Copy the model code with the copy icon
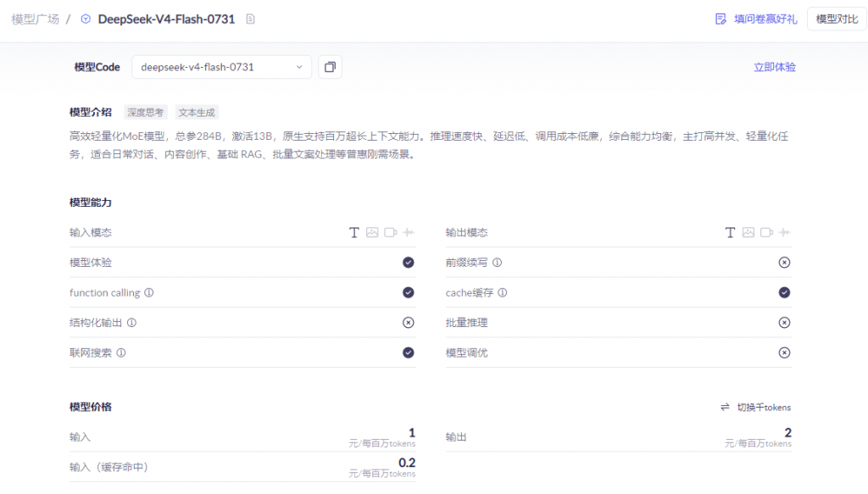 pyautogui.click(x=330, y=67)
